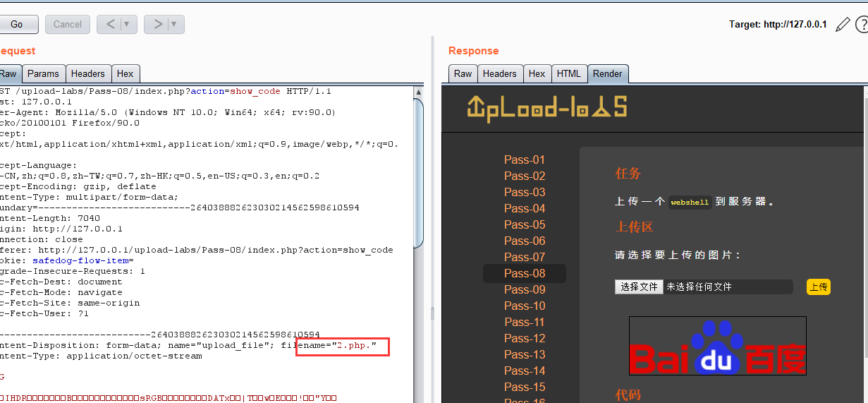
Task: Open Pass-05 in the sidebar
Action: 525,224
